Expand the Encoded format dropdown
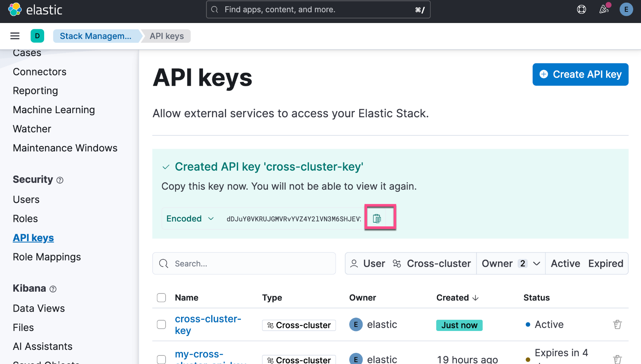641x364 pixels. [x=190, y=219]
